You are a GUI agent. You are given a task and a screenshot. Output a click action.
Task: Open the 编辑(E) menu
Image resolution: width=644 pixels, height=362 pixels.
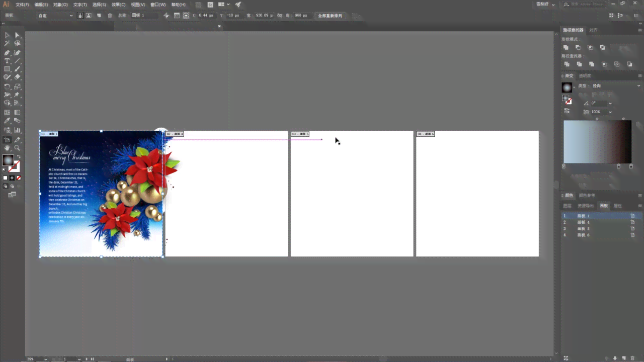pyautogui.click(x=41, y=5)
